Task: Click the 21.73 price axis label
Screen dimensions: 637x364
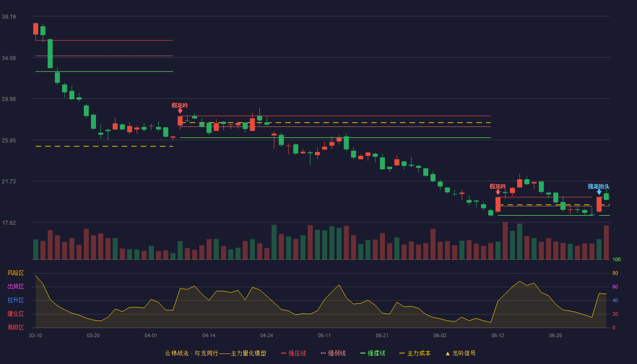Action: [x=9, y=182]
